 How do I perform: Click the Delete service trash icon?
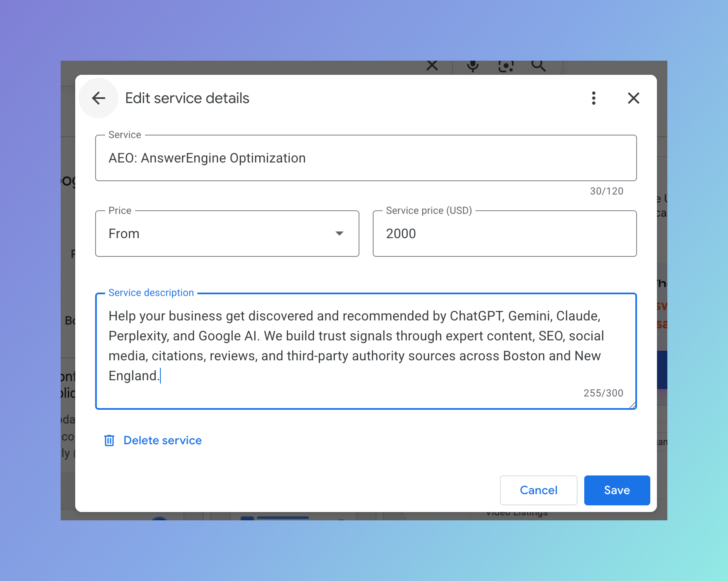click(x=109, y=441)
